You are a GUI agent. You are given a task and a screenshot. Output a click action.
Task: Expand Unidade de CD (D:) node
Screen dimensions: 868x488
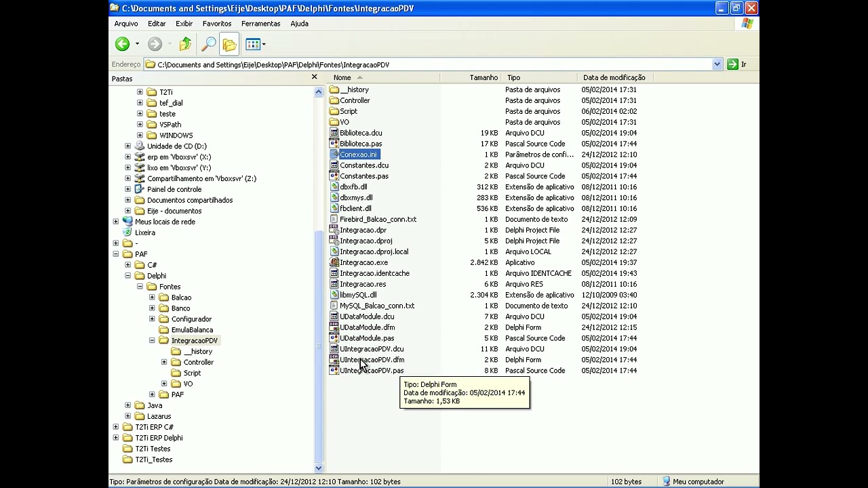[x=127, y=146]
